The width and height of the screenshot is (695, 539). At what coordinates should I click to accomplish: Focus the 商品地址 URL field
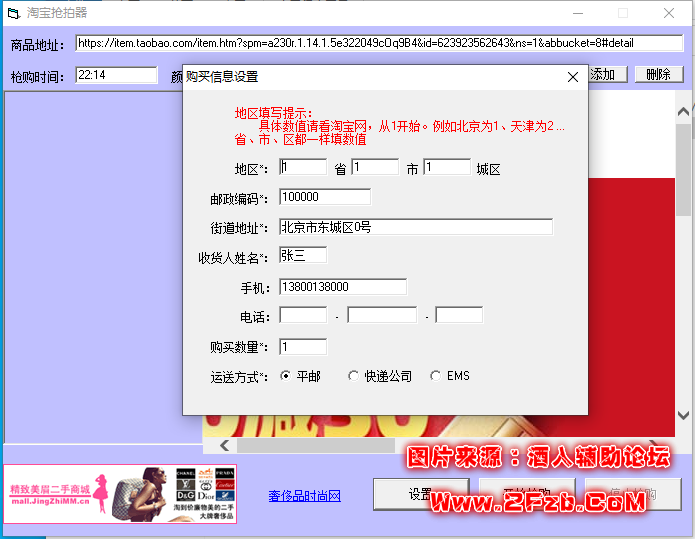pyautogui.click(x=365, y=44)
